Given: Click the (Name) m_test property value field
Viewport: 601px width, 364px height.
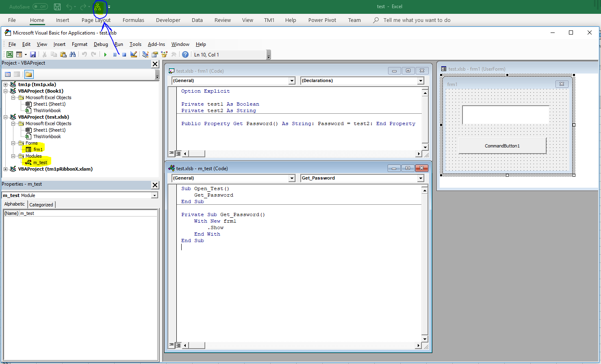Looking at the screenshot, I should 88,213.
